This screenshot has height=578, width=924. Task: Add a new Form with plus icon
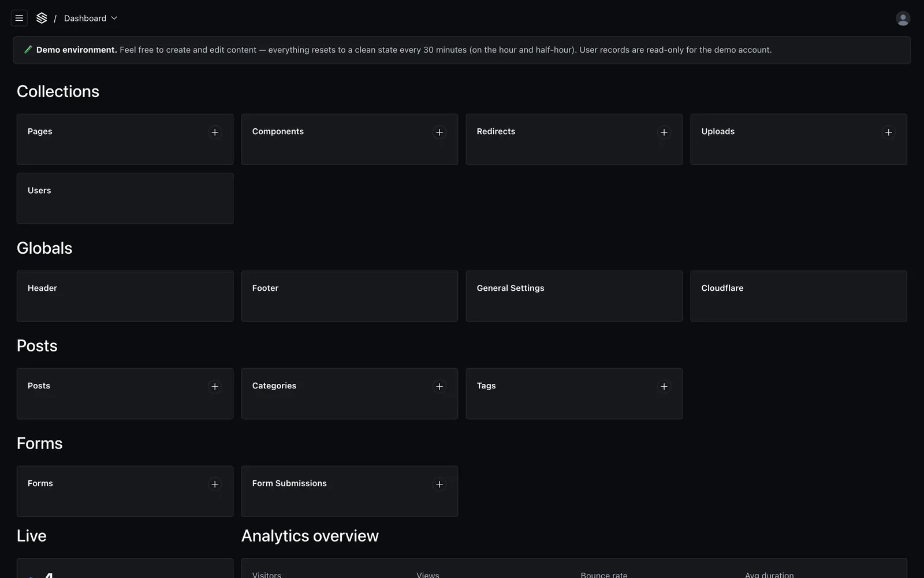coord(215,484)
